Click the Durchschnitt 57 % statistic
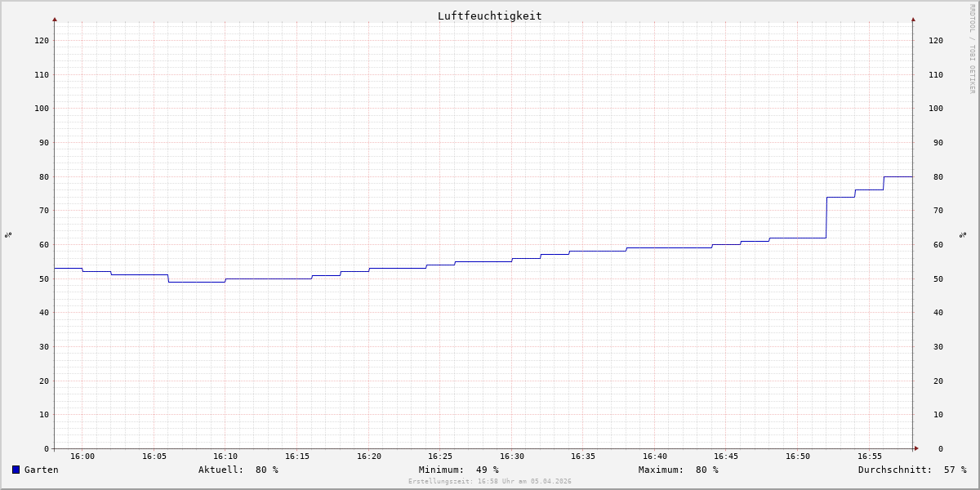Viewport: 980px width, 490px height. pyautogui.click(x=911, y=470)
